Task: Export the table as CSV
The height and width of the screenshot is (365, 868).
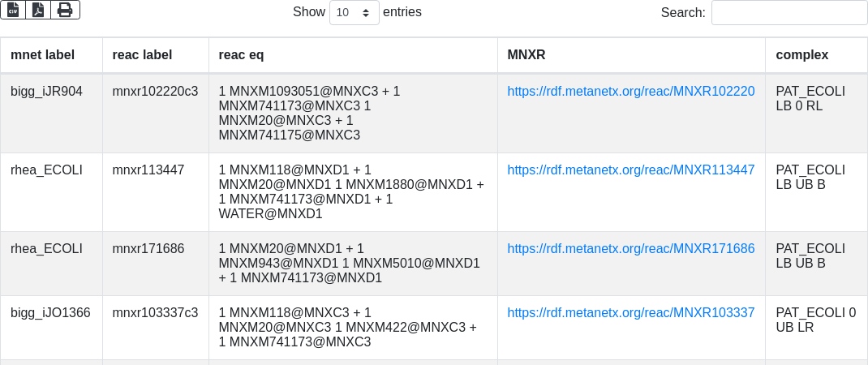Action: point(13,10)
